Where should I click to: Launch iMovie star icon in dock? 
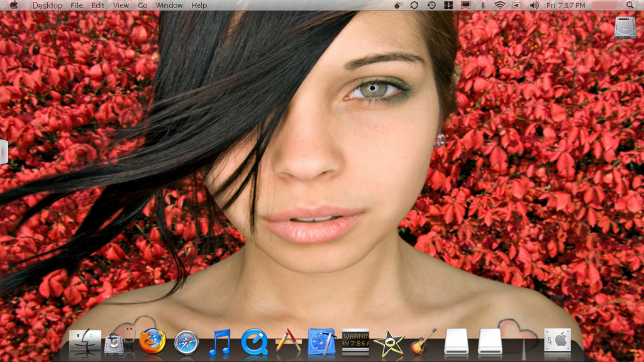point(389,343)
